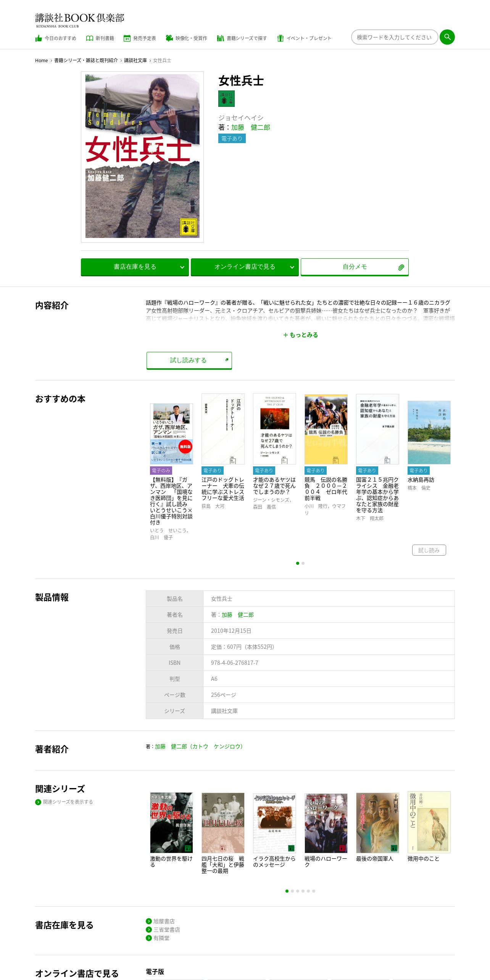Open 四月七日の桜 book cover
The image size is (490, 980).
[223, 822]
